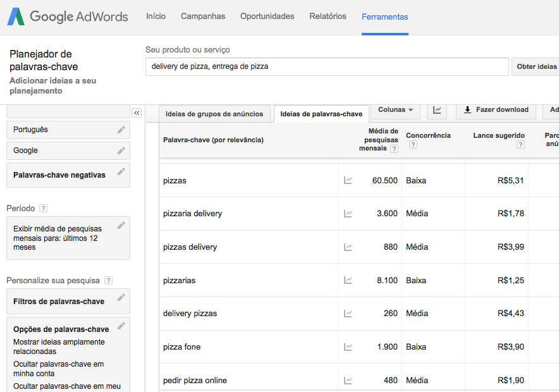
Task: Click the product or service search field
Action: click(x=327, y=66)
